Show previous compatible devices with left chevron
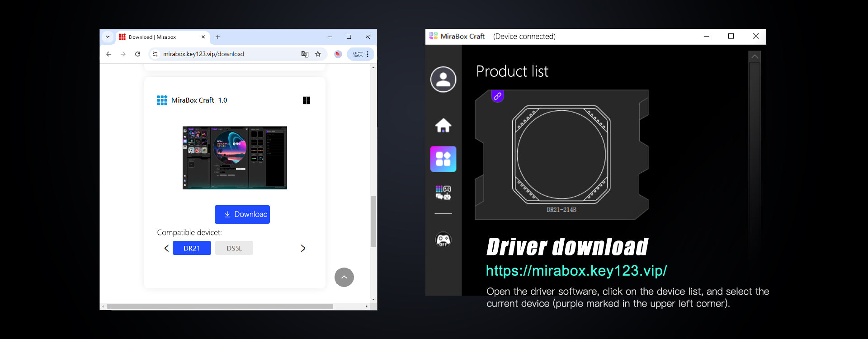 point(166,248)
